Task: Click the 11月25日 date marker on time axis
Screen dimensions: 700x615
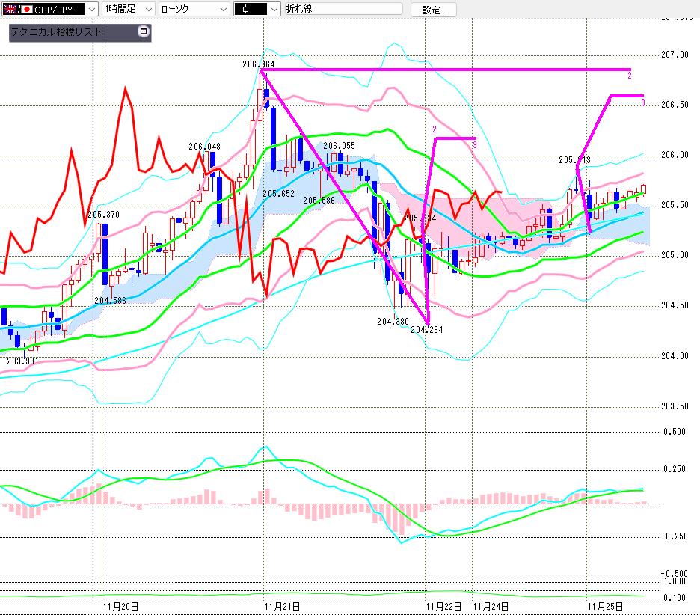Action: [607, 605]
